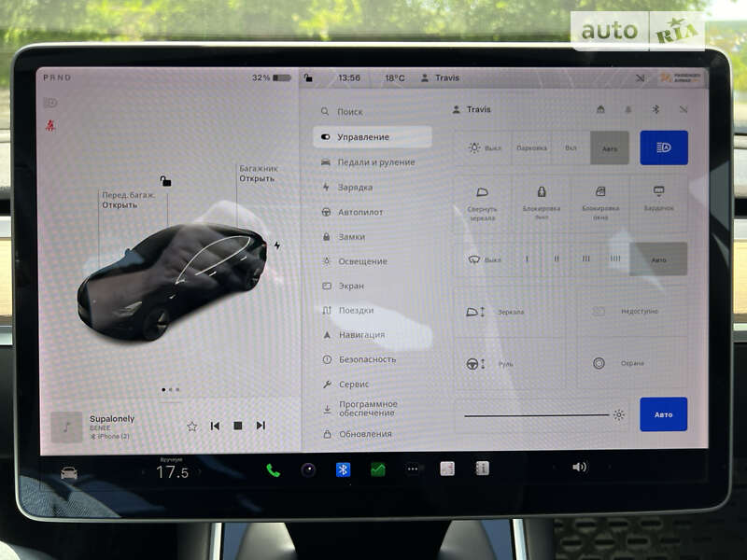747x560 pixels.
Task: Open the phone app in bottom bar
Action: point(273,469)
